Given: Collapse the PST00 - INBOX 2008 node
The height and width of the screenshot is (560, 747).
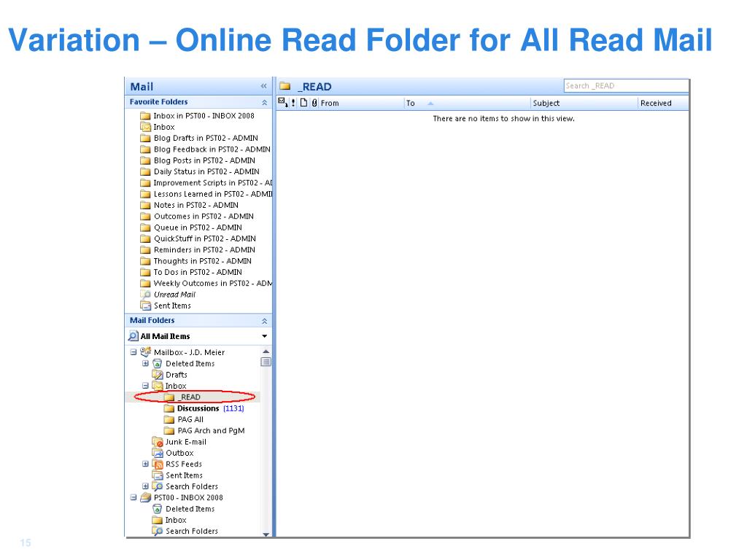Looking at the screenshot, I should [133, 497].
